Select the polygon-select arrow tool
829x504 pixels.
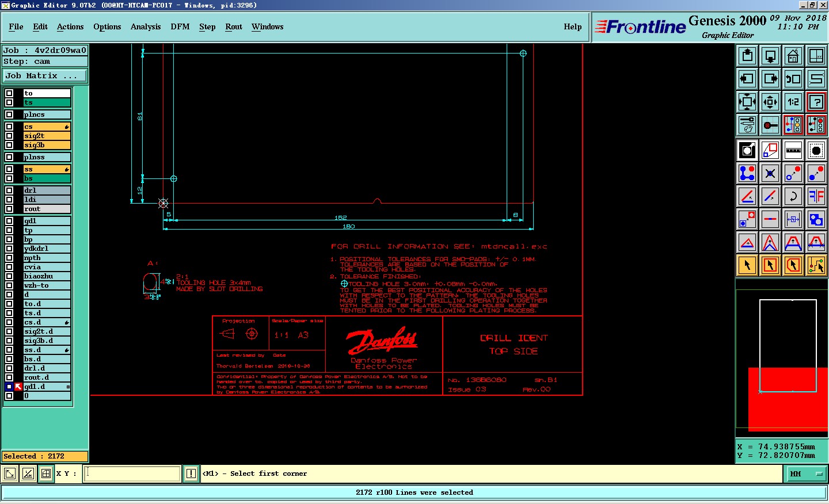(x=793, y=265)
